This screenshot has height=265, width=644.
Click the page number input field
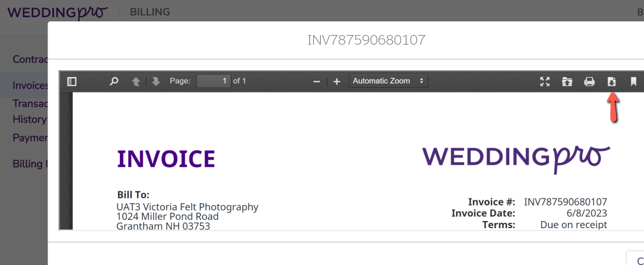(214, 81)
